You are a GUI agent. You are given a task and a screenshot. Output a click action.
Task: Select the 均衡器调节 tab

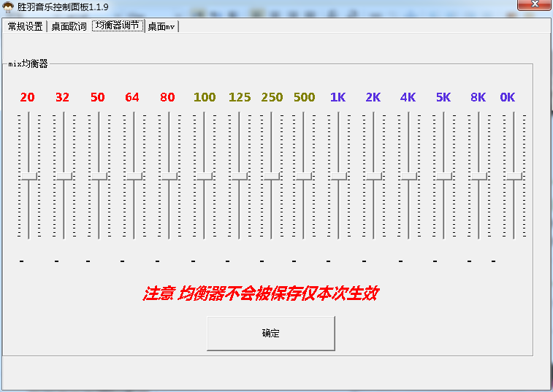click(x=118, y=26)
